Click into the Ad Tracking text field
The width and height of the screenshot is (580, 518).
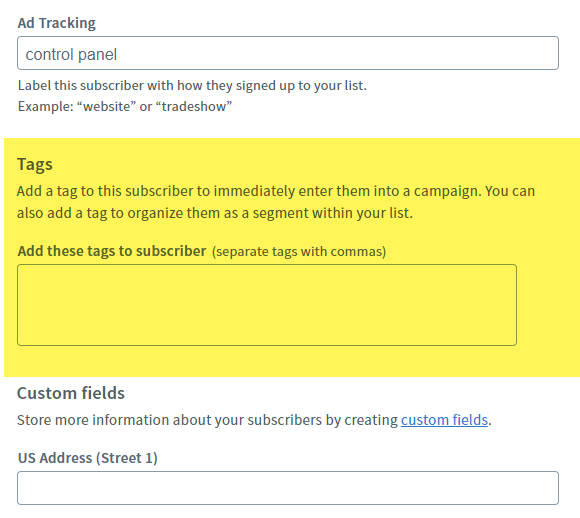coord(288,53)
